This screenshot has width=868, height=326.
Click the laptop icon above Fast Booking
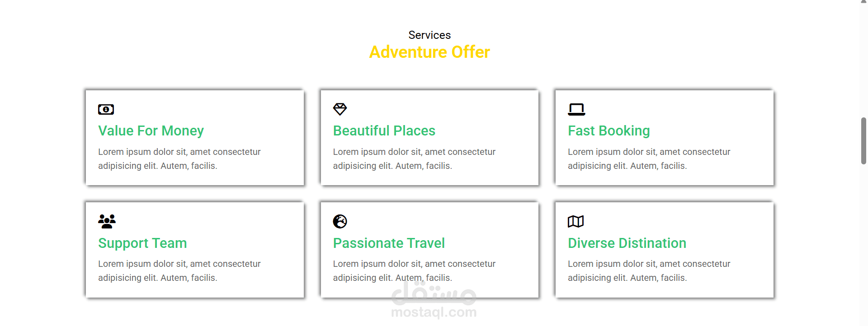point(576,109)
